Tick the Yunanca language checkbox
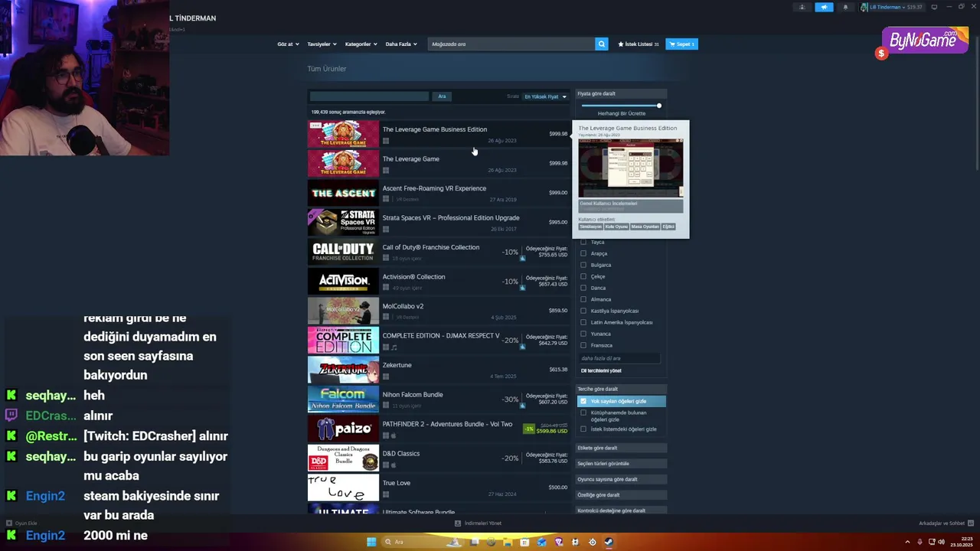Screen dimensions: 980x551 click(x=583, y=334)
